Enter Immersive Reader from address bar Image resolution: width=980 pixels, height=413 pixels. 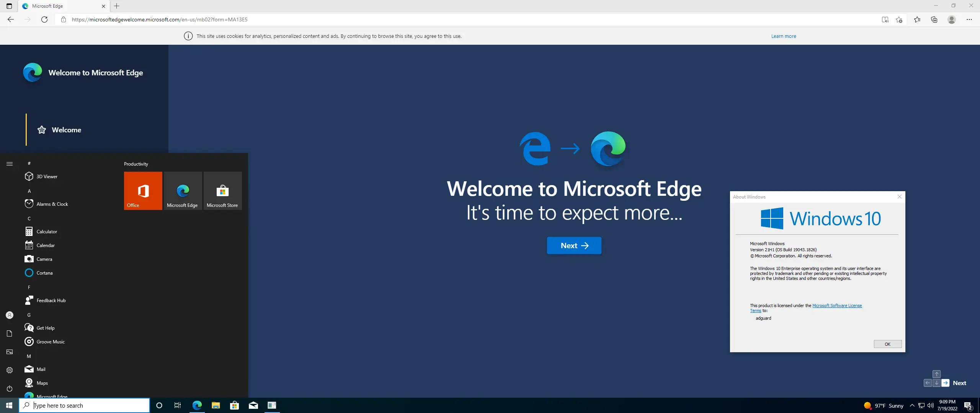885,20
